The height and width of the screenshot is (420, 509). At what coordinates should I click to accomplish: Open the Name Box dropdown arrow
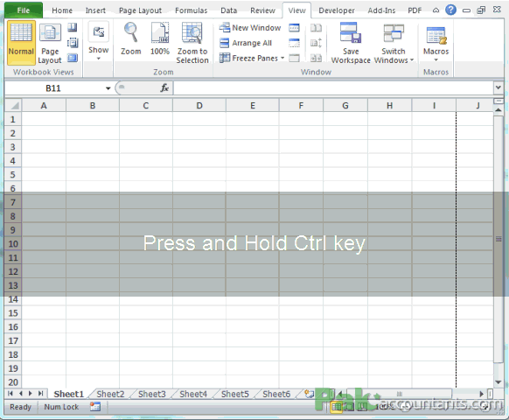(x=108, y=88)
